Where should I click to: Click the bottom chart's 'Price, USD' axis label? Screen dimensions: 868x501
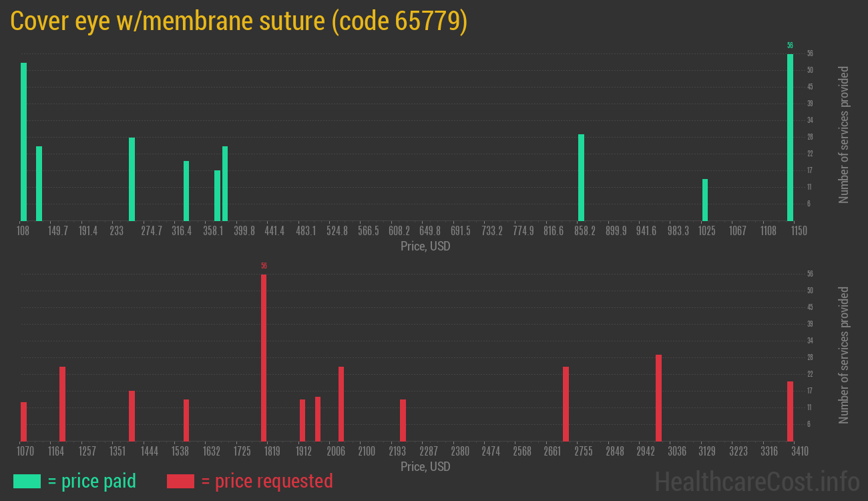pyautogui.click(x=425, y=466)
